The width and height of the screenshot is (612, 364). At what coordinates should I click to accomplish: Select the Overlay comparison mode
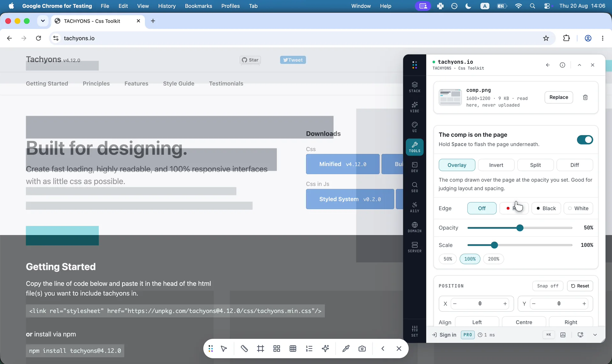[x=457, y=165]
